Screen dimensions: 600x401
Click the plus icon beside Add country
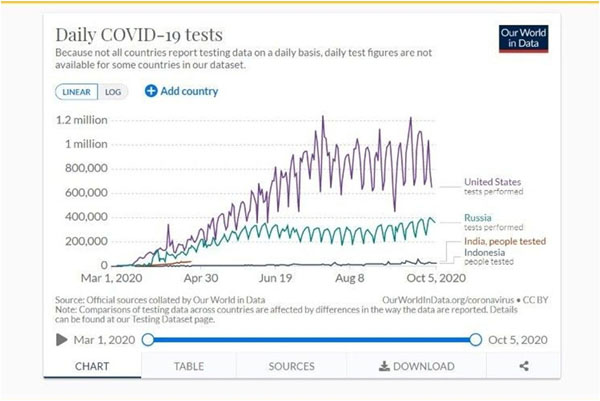[x=151, y=91]
